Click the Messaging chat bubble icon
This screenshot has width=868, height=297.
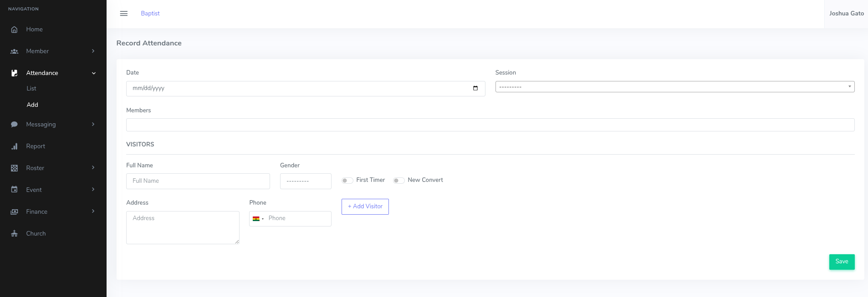(14, 124)
